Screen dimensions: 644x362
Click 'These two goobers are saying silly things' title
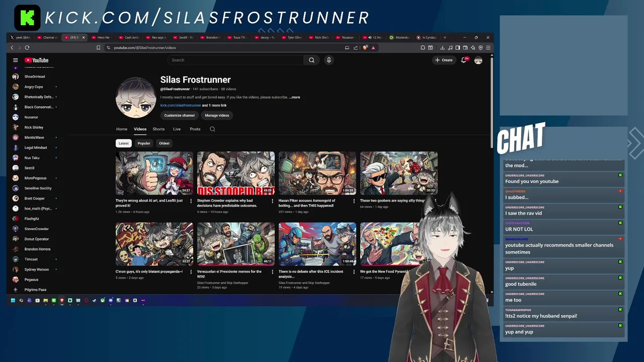tap(392, 201)
